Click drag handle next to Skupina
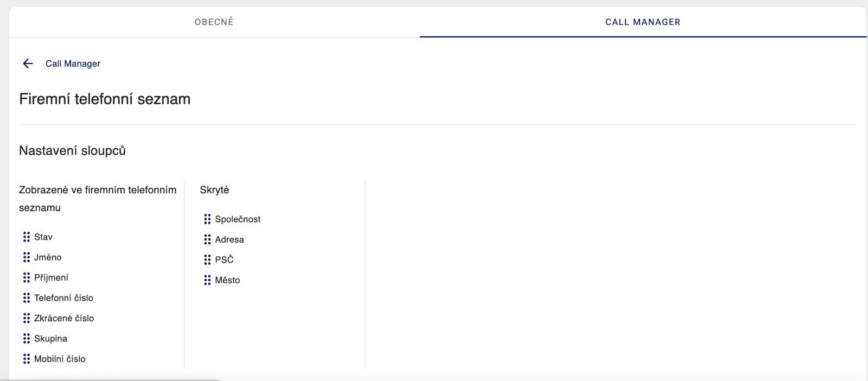 coord(27,339)
